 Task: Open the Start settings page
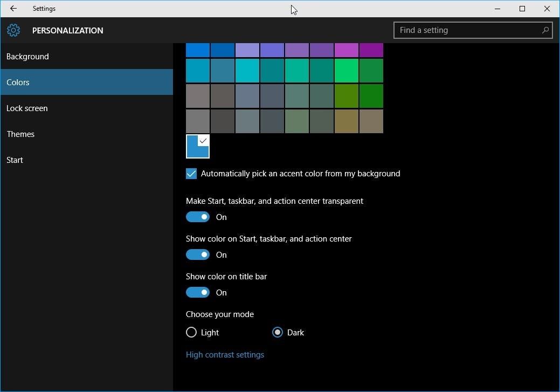87,160
